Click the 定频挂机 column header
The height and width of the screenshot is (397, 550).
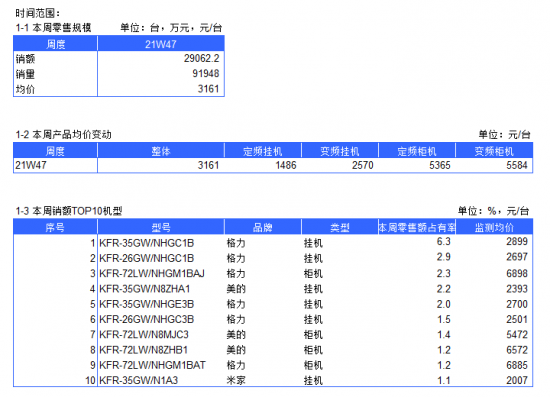pos(263,151)
